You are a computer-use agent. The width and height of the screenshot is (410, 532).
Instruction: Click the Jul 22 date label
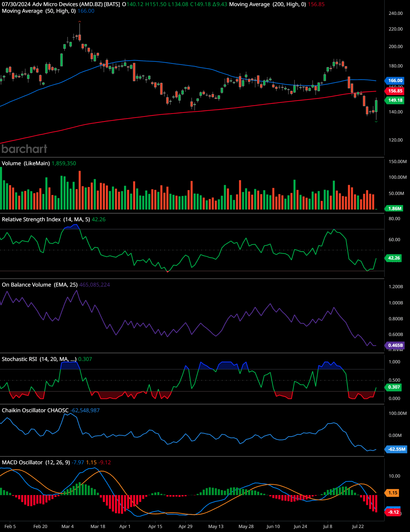(x=358, y=526)
